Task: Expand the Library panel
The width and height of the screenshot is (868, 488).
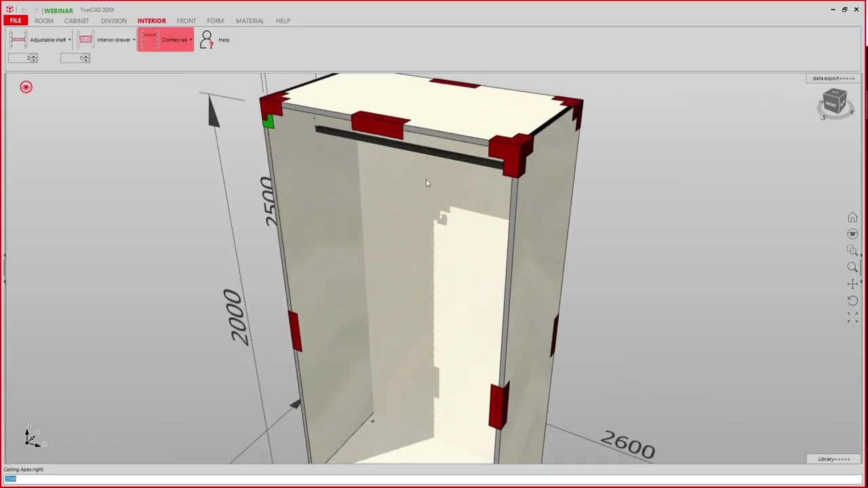Action: tap(833, 459)
